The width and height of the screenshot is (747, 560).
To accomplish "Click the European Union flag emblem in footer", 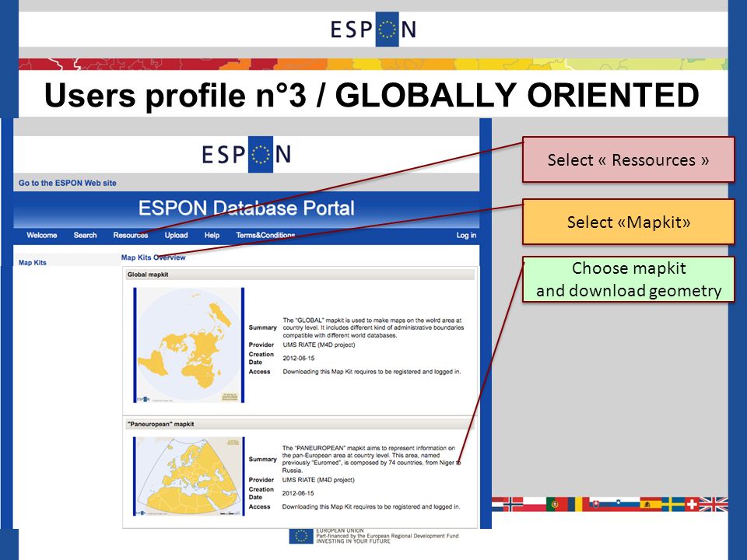I will [x=301, y=536].
